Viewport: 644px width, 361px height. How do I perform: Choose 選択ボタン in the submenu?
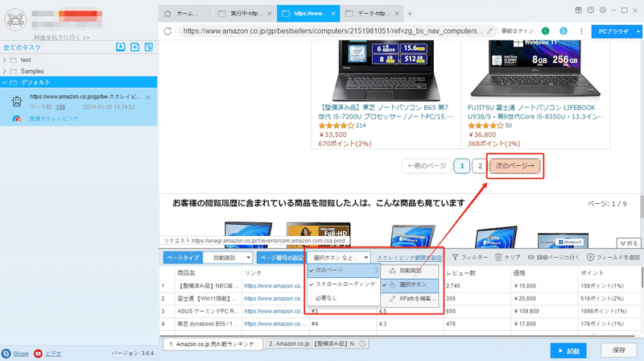(410, 284)
